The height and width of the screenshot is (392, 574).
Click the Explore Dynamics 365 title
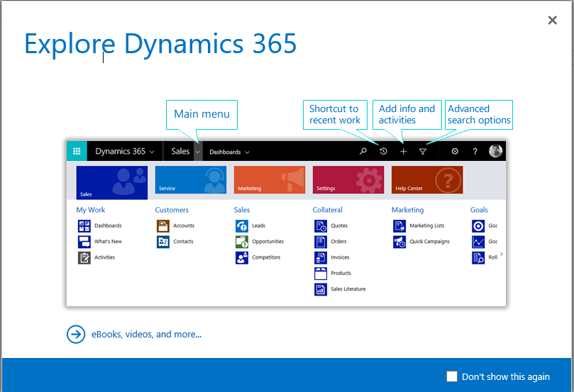[160, 43]
